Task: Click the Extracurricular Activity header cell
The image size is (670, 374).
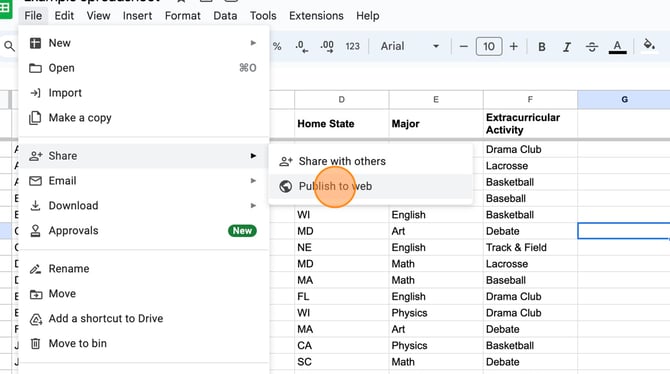Action: click(x=530, y=124)
